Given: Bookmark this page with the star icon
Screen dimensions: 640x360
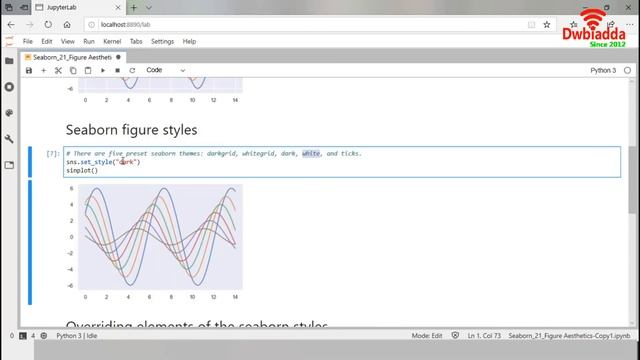Looking at the screenshot, I should [547, 24].
